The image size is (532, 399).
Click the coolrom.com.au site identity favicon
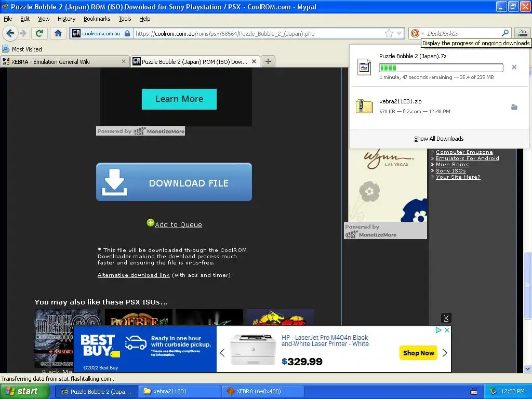76,33
